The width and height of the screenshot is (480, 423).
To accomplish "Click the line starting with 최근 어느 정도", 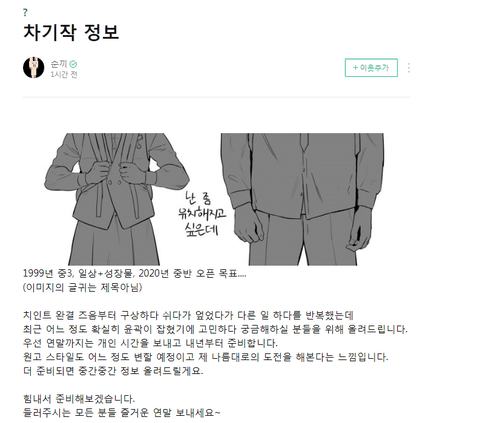I will (x=215, y=329).
